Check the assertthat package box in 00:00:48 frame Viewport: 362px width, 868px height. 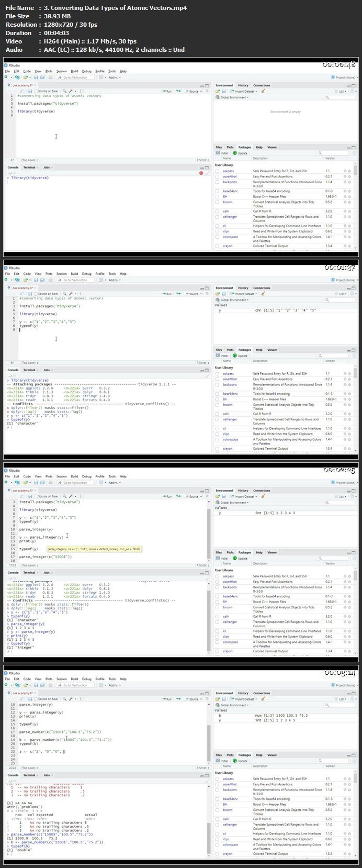pyautogui.click(x=218, y=176)
